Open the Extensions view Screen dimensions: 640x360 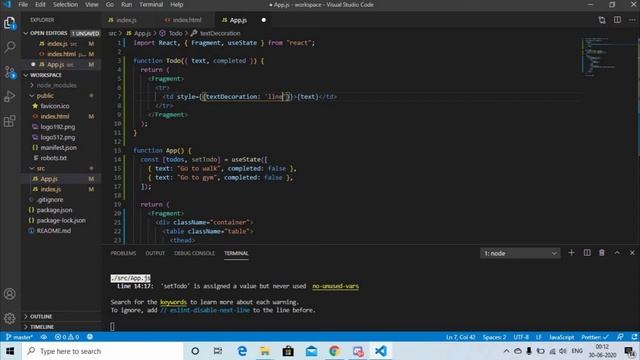[9, 121]
